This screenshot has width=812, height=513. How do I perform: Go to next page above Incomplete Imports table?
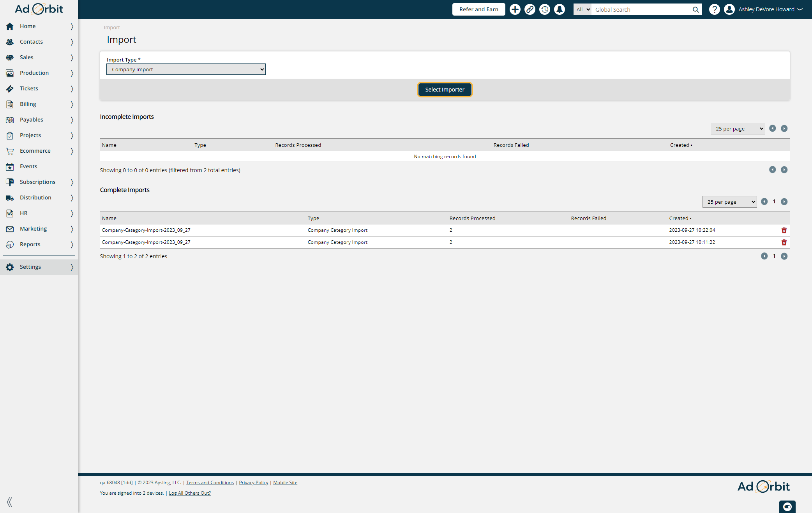pos(784,129)
